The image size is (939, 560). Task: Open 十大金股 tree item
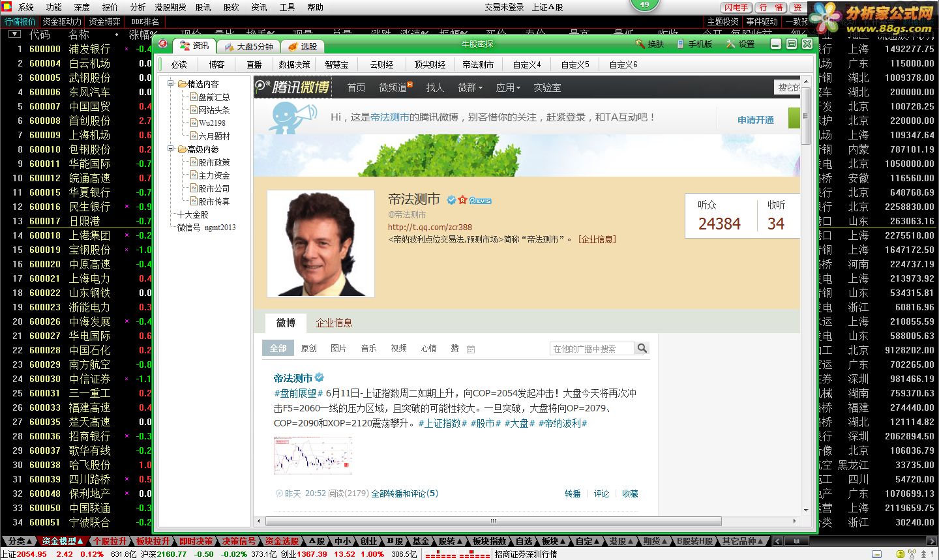point(193,214)
